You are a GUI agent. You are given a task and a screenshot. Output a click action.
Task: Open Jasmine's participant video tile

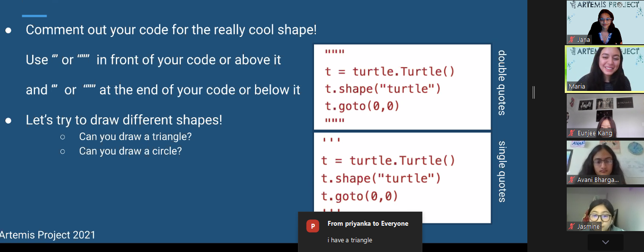605,209
